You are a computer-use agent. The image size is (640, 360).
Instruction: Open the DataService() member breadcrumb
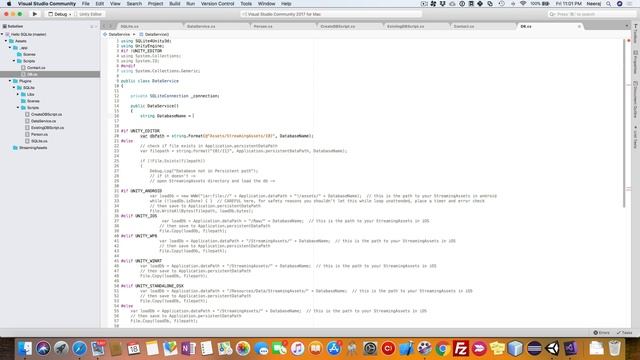coord(154,35)
